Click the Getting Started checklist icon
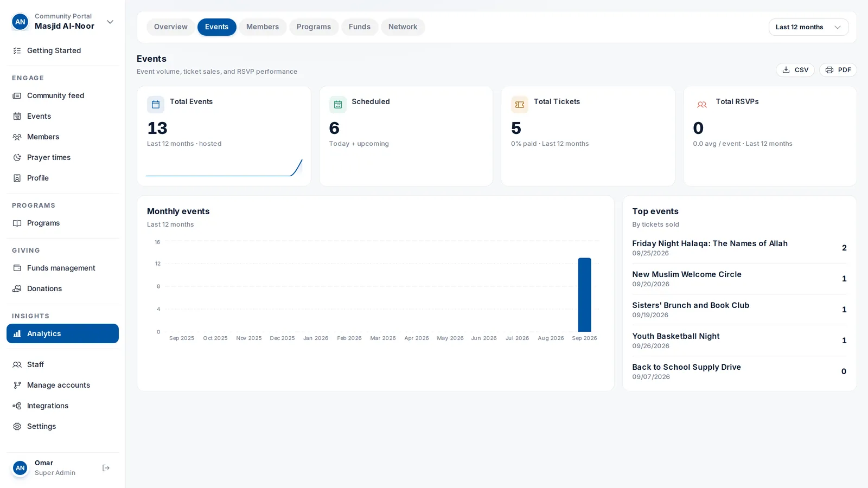 pyautogui.click(x=17, y=50)
